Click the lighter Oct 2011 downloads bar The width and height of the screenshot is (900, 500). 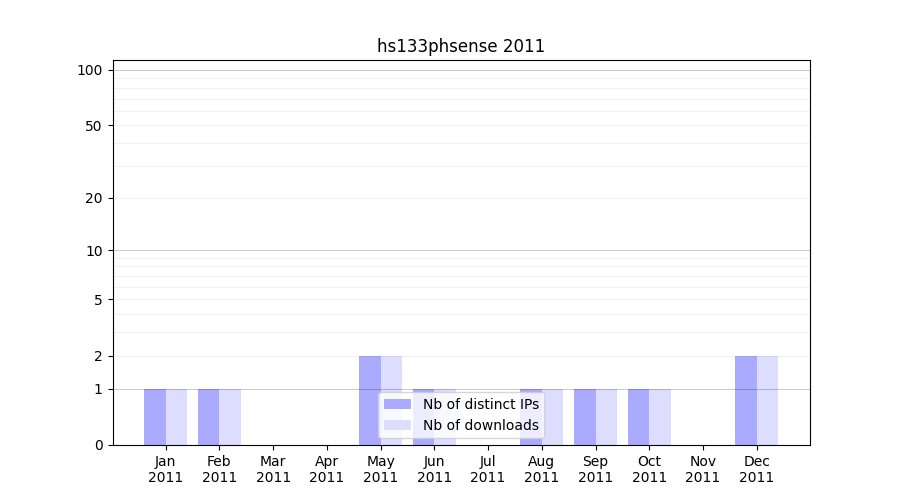(660, 417)
